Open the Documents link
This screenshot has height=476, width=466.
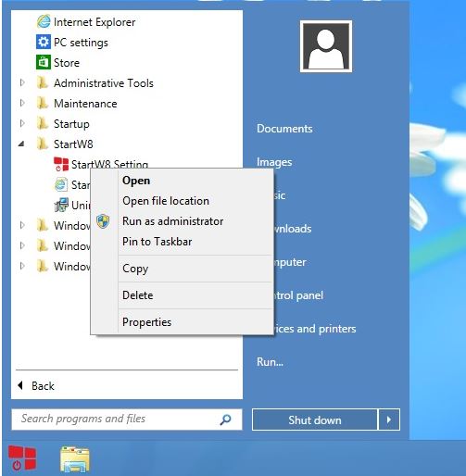284,129
